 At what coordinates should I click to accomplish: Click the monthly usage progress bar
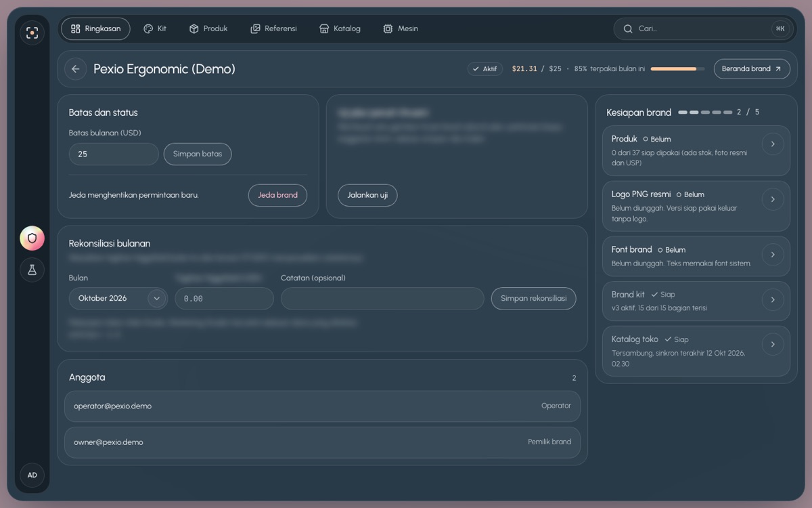click(x=677, y=69)
